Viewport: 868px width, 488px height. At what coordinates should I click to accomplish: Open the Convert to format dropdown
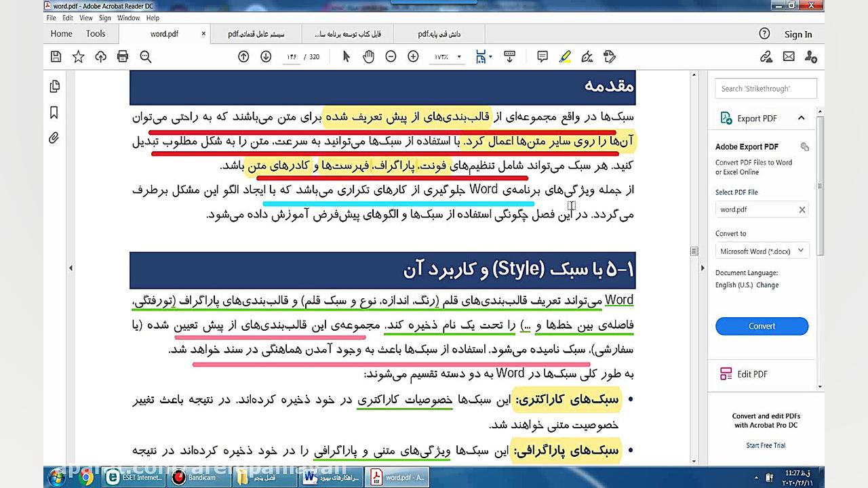pos(762,251)
